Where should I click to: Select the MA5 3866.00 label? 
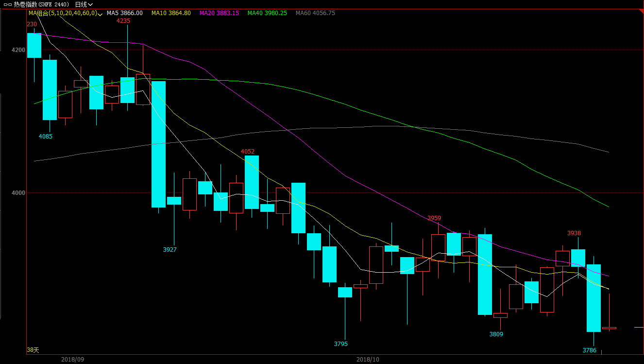[x=125, y=13]
